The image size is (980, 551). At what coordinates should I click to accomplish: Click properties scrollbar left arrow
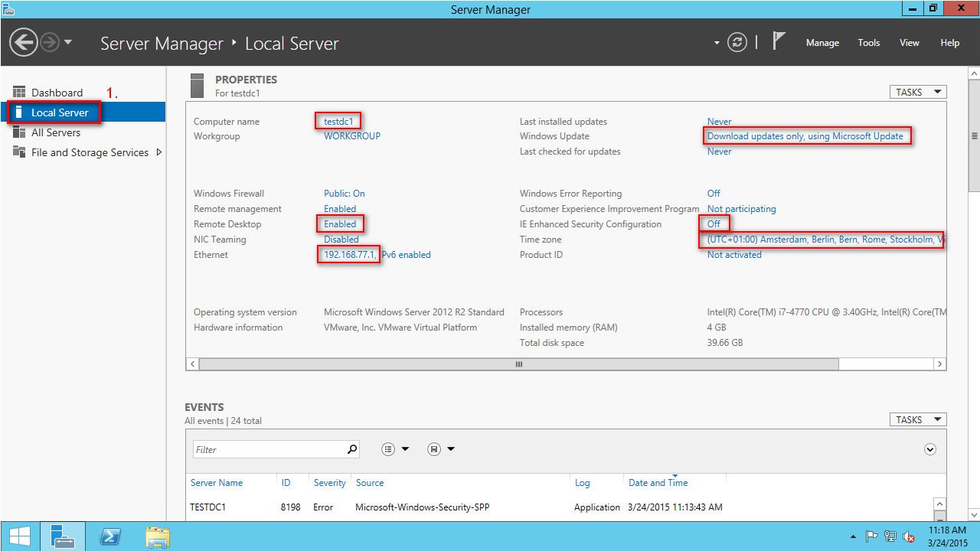tap(192, 364)
